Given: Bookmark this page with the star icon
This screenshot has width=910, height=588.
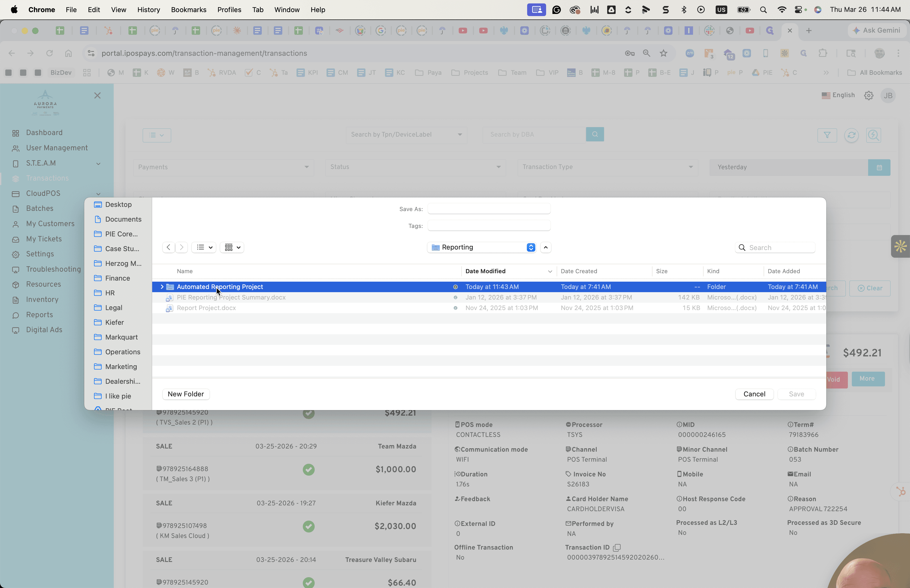Looking at the screenshot, I should pyautogui.click(x=664, y=53).
